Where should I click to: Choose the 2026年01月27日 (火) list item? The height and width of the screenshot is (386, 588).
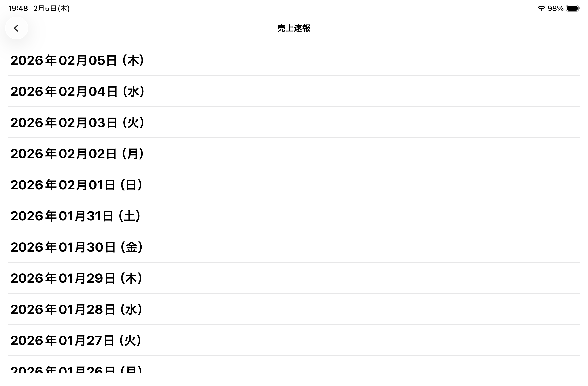[76, 341]
